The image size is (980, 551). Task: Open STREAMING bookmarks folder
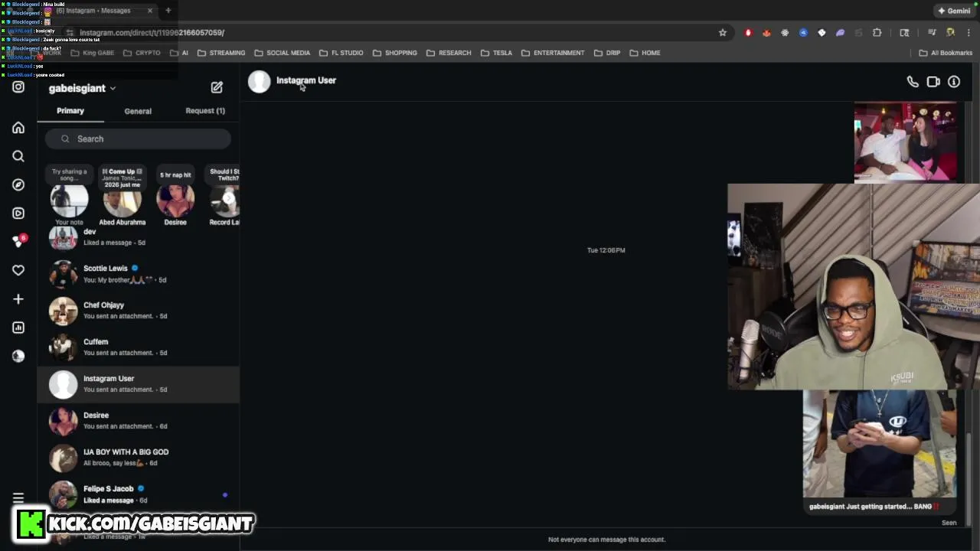coord(221,53)
